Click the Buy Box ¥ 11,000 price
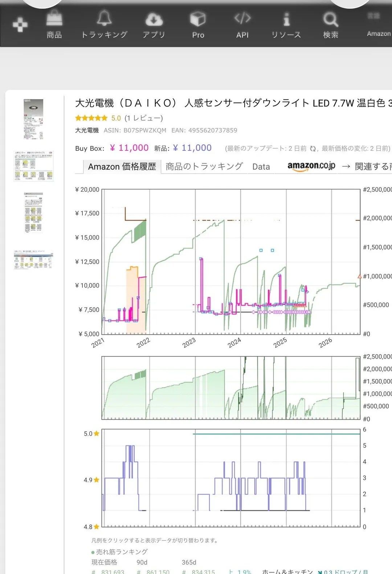The image size is (392, 574). (129, 148)
